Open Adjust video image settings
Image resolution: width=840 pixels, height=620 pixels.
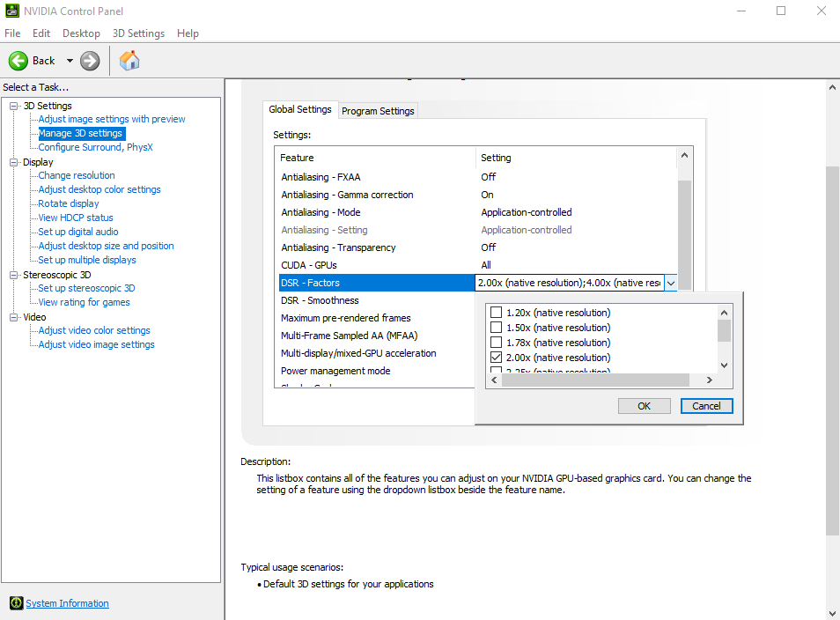pos(96,344)
